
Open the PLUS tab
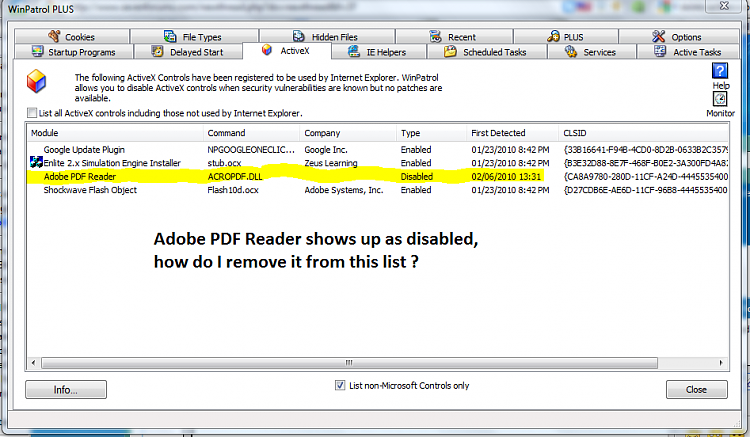(566, 36)
